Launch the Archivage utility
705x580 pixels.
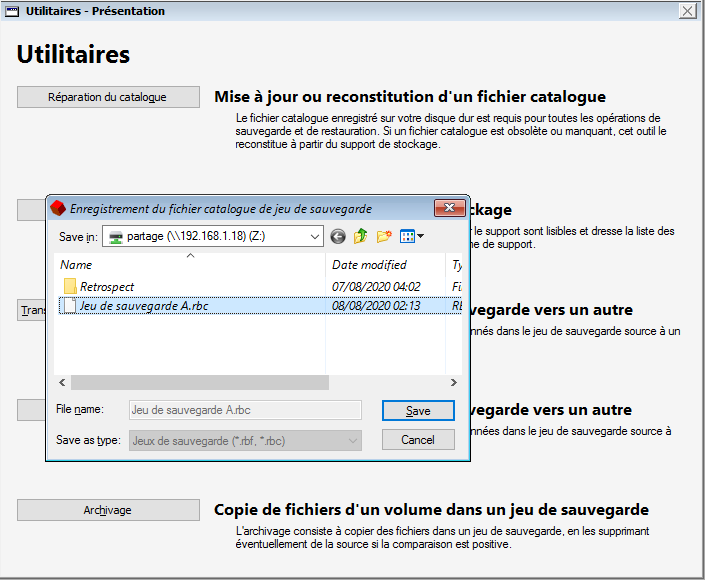(x=107, y=510)
